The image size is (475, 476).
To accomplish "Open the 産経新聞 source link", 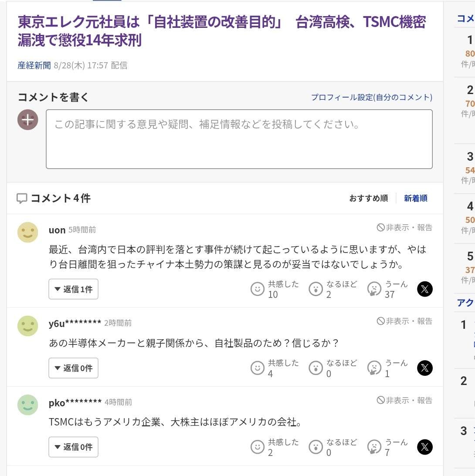I will click(34, 66).
